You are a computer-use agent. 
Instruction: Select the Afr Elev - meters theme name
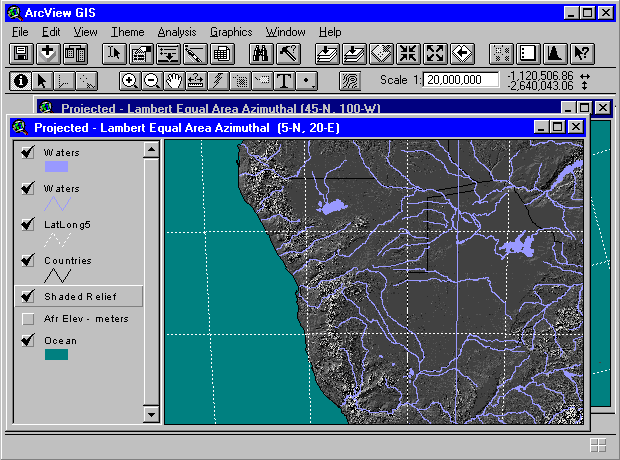click(x=86, y=318)
